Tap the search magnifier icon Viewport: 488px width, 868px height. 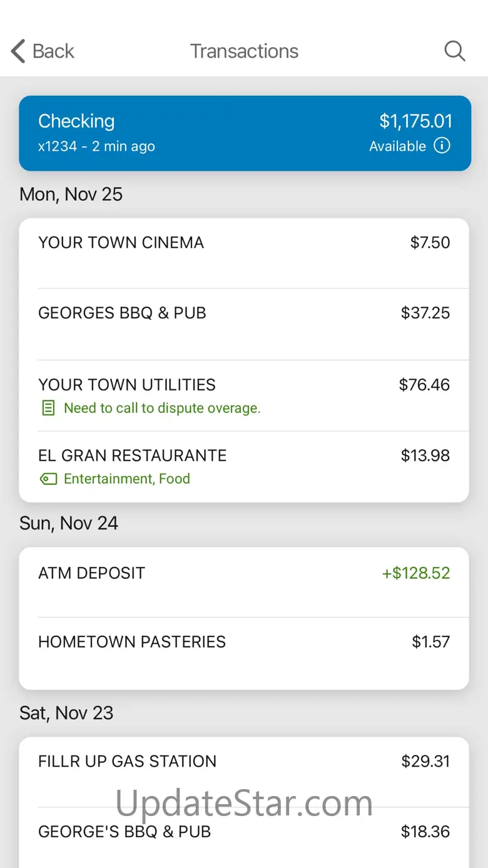455,51
